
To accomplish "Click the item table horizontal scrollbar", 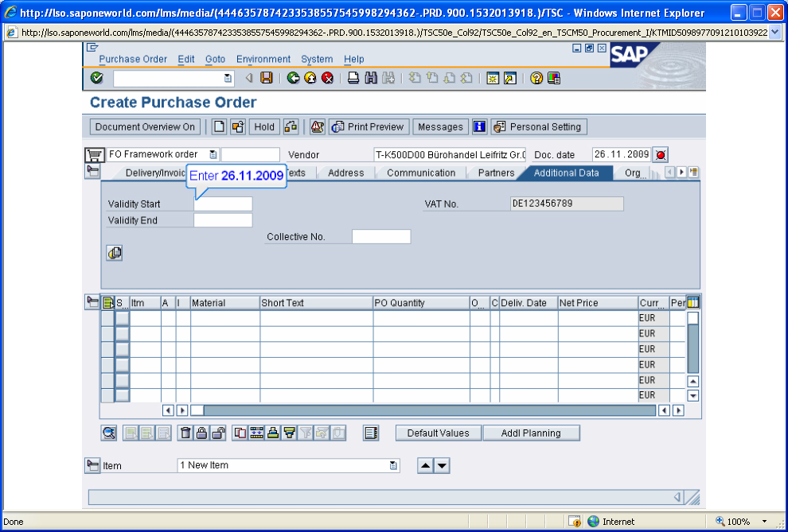I will tap(423, 410).
